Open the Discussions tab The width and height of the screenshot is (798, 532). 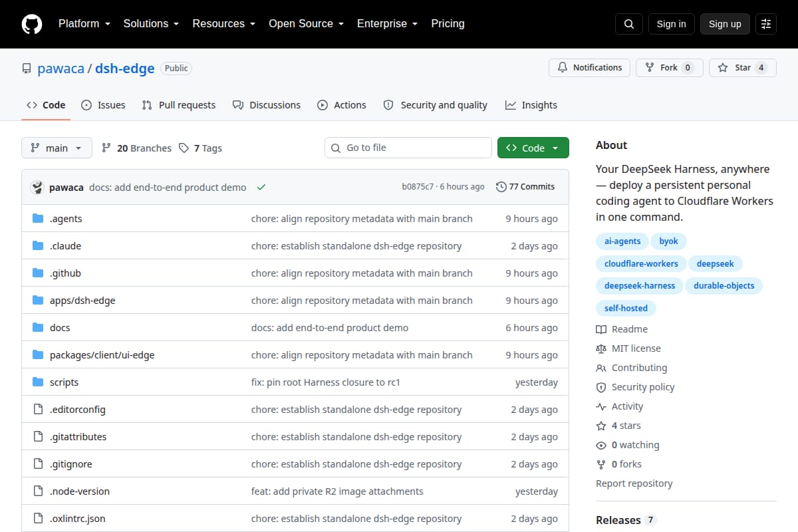266,105
